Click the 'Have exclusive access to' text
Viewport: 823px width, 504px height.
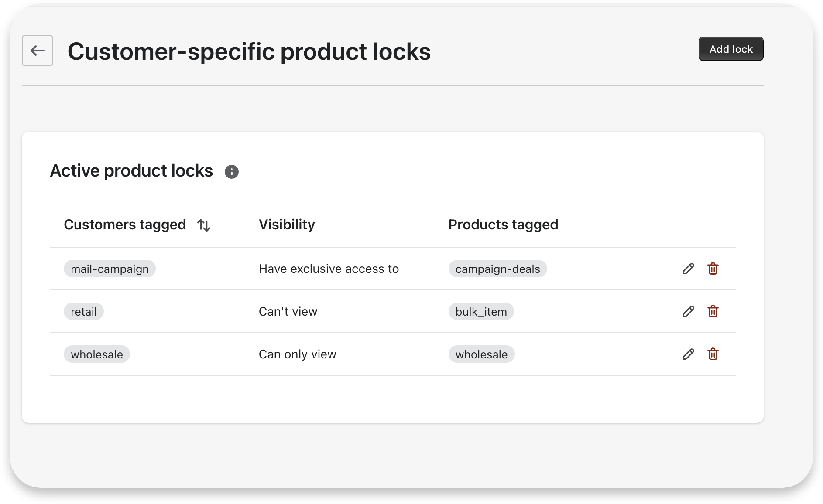pyautogui.click(x=329, y=269)
